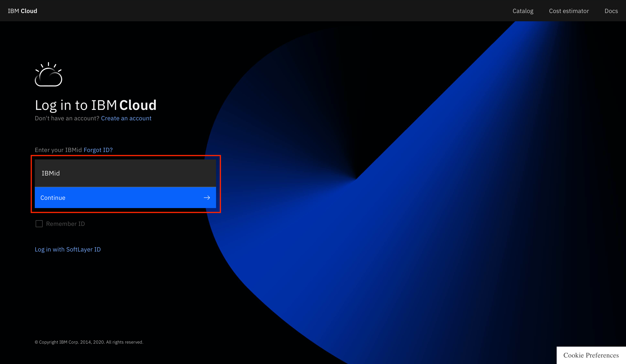Follow the Create an account link
The width and height of the screenshot is (626, 364).
pyautogui.click(x=126, y=118)
